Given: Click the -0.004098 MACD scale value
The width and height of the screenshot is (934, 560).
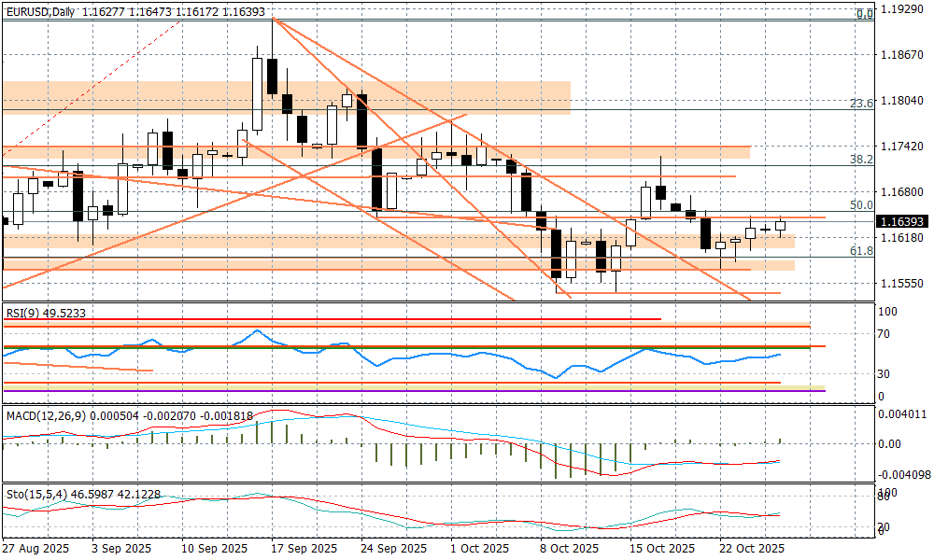Looking at the screenshot, I should (x=904, y=475).
